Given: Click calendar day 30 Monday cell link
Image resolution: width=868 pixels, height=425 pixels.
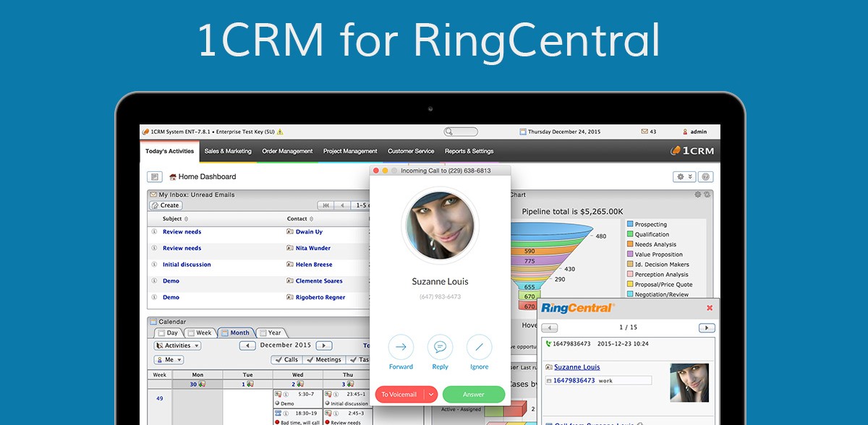Looking at the screenshot, I should pyautogui.click(x=193, y=384).
